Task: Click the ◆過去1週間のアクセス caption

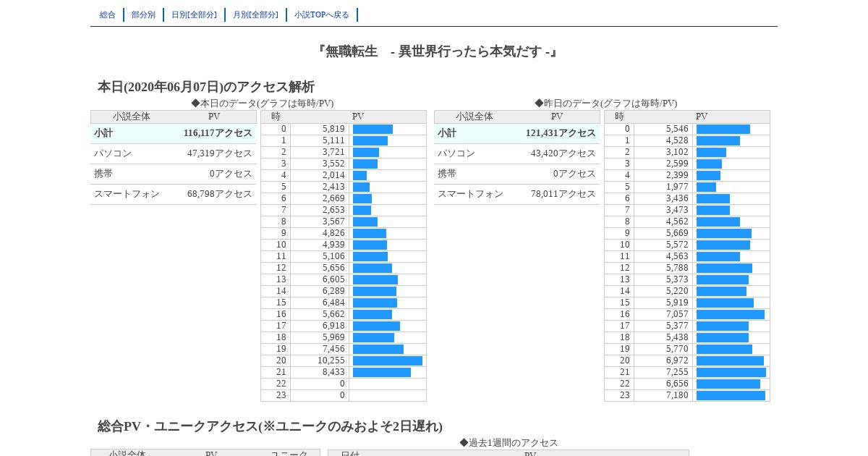Action: (x=509, y=443)
